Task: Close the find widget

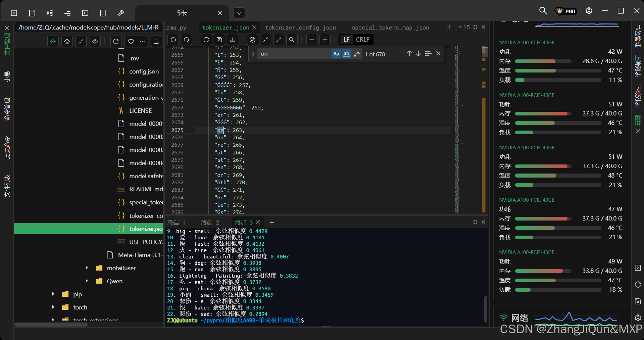Action: (x=438, y=54)
